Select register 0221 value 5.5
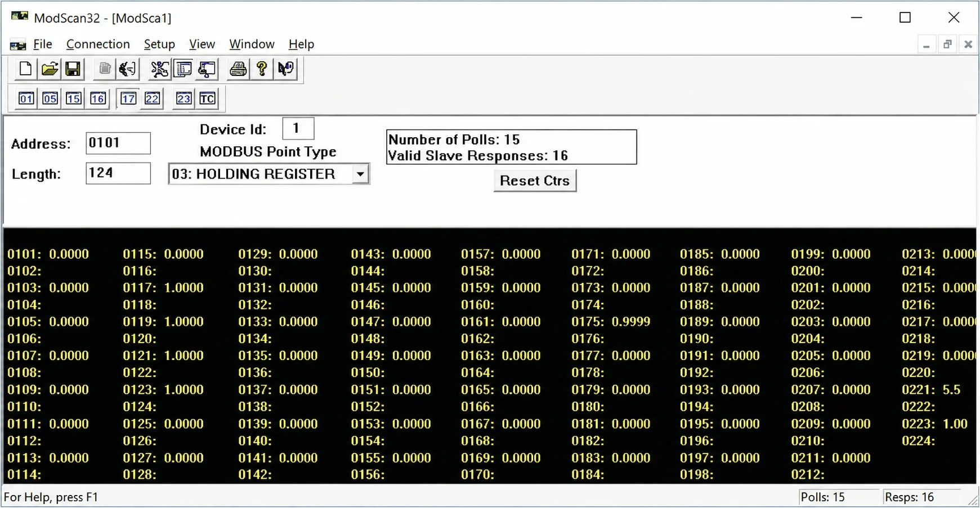 951,389
